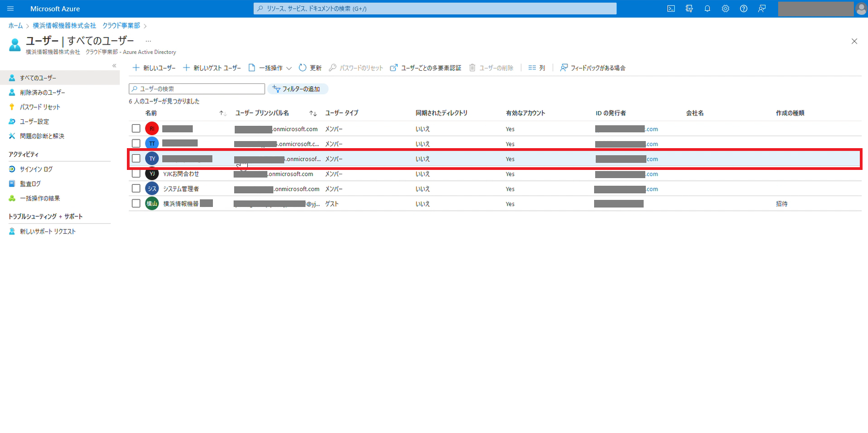This screenshot has height=433, width=868.
Task: Click フィルターの追加 button
Action: pyautogui.click(x=297, y=89)
